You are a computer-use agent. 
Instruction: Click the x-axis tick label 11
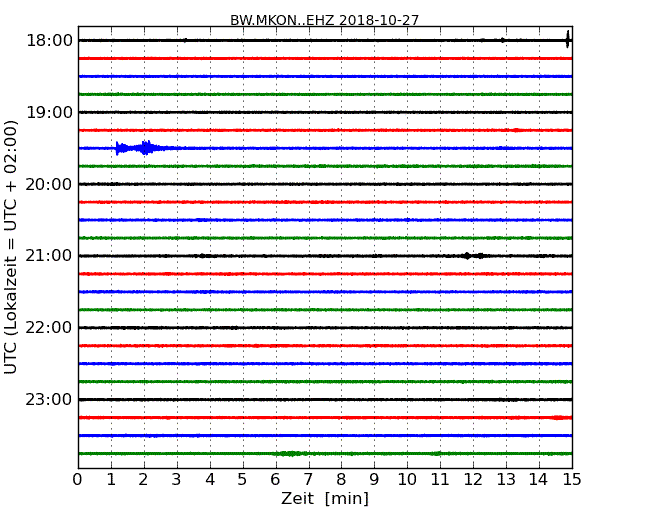440,480
